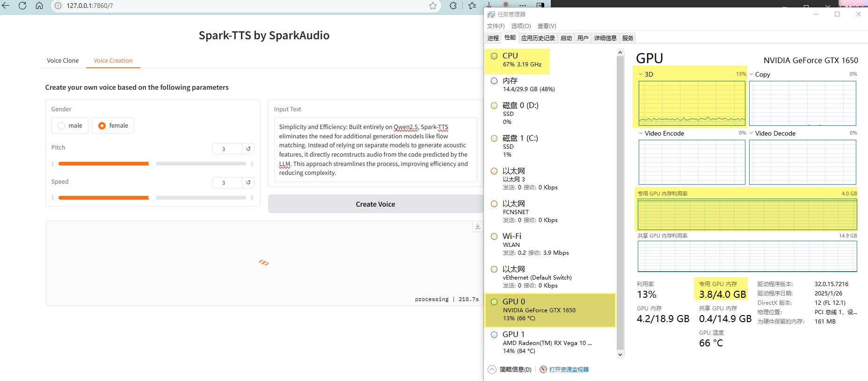Expand the Video Encode graph dropdown

pos(641,133)
